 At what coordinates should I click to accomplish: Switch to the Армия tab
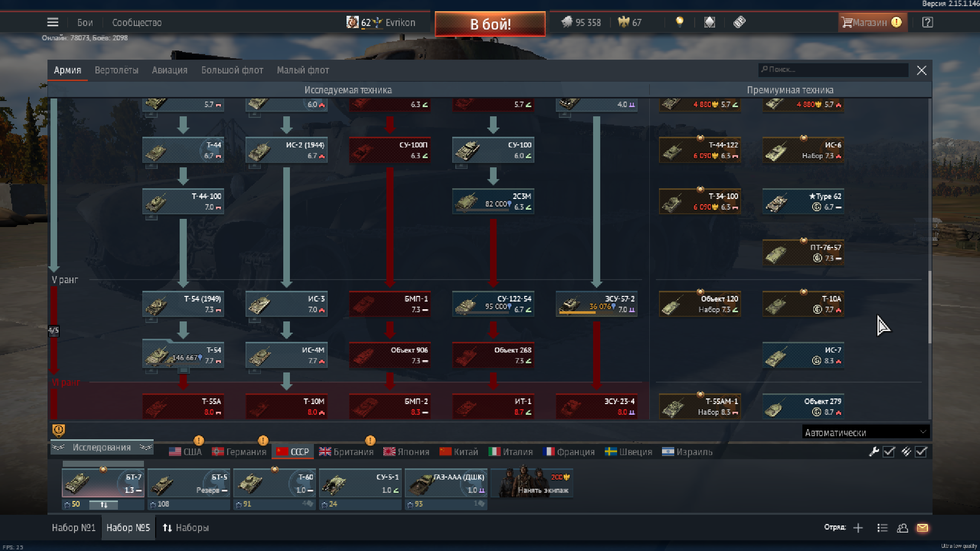pos(67,70)
